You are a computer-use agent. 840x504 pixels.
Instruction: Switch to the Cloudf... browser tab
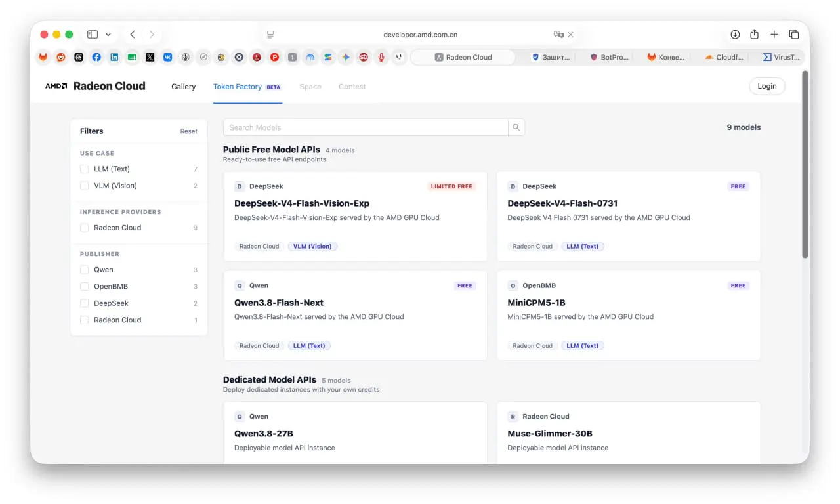(x=724, y=57)
